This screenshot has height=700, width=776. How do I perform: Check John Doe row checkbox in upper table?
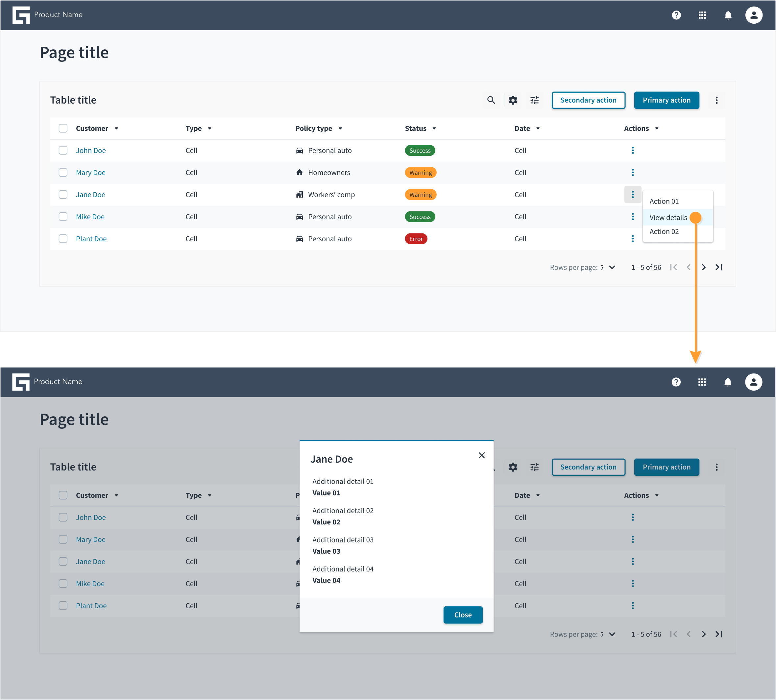click(63, 150)
